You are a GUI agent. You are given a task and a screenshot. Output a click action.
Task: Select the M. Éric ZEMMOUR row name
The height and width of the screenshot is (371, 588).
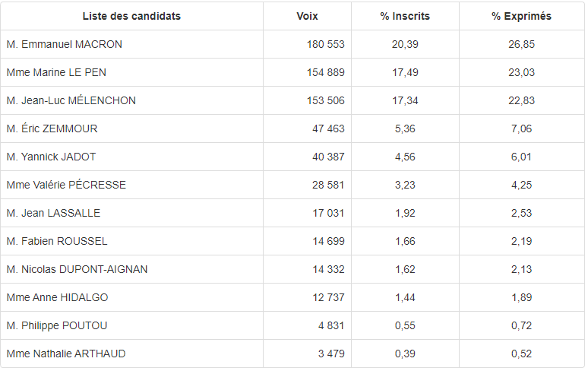pos(52,128)
